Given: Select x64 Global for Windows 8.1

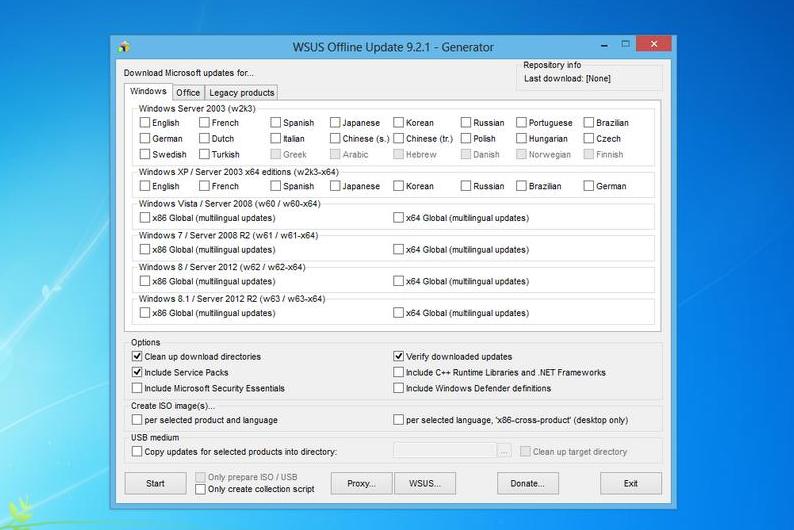Looking at the screenshot, I should (399, 313).
